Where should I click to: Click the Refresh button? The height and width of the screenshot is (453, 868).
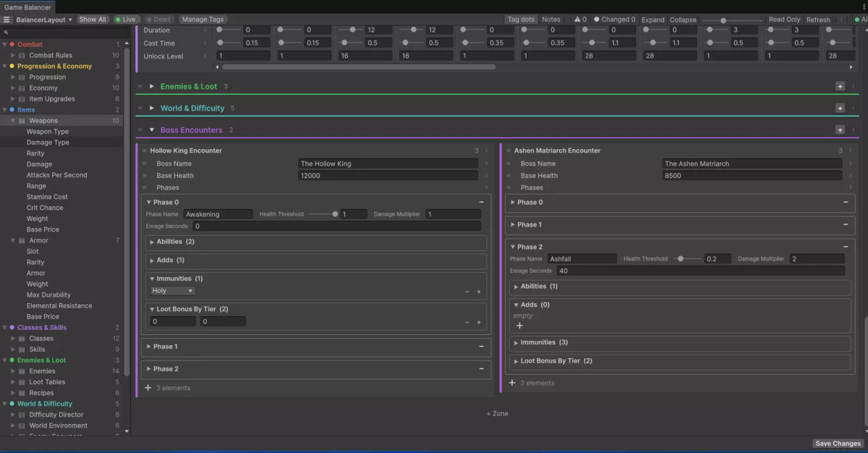click(818, 20)
